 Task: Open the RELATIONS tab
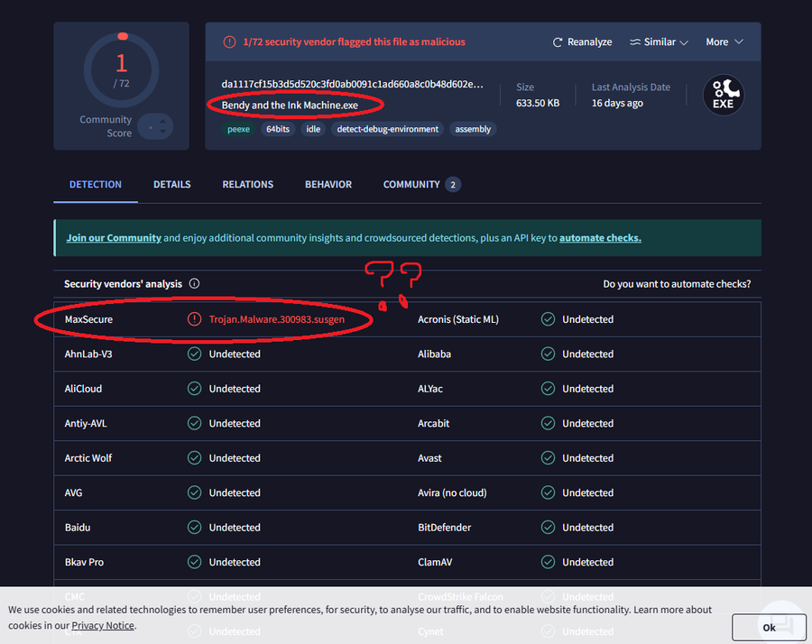pos(247,184)
